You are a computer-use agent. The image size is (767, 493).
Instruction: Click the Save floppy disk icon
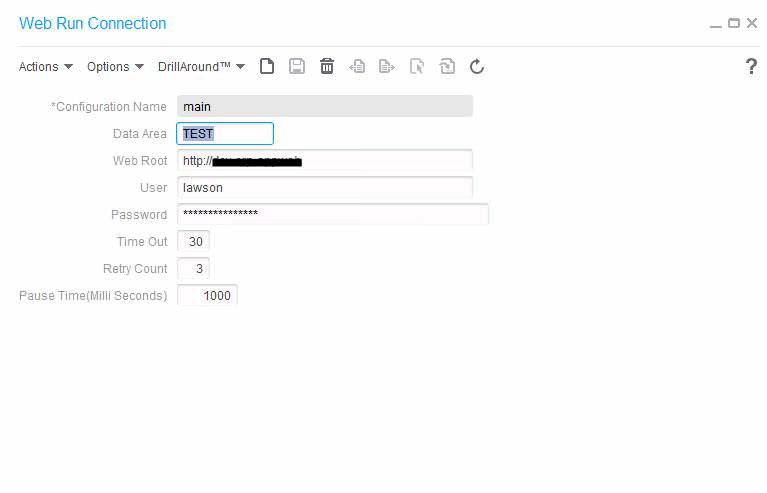297,66
